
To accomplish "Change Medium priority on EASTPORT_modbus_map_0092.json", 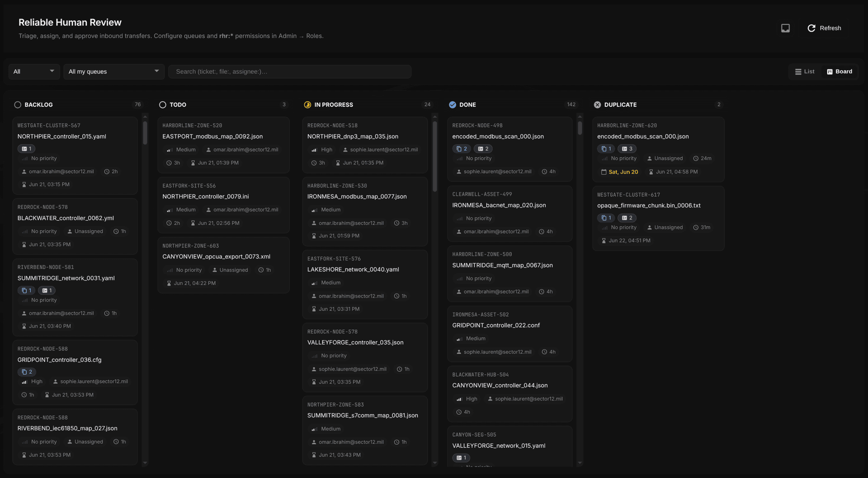I will pos(181,150).
